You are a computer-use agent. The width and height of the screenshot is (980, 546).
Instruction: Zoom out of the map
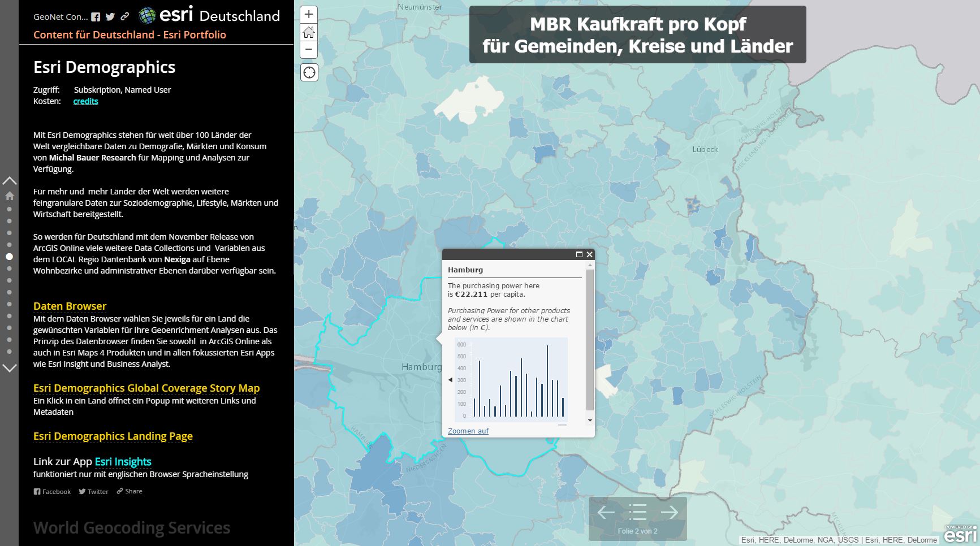[309, 49]
